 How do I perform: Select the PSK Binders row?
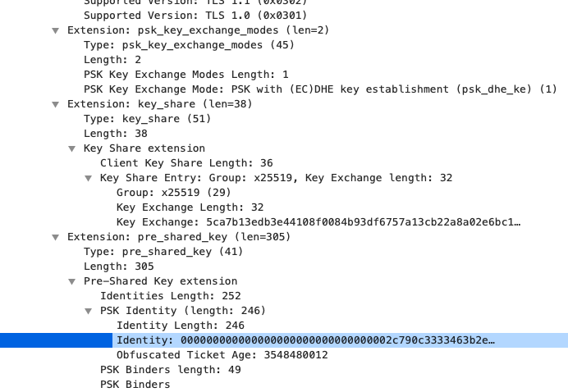point(135,385)
